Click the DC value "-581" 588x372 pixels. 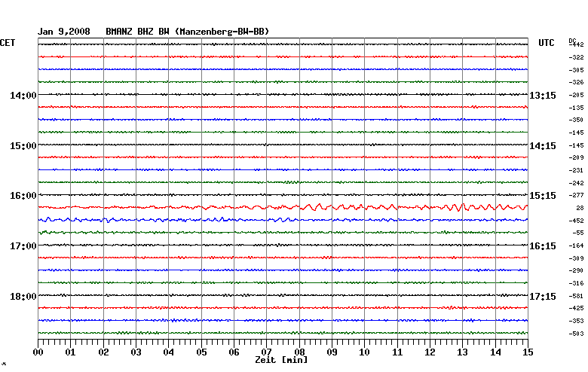(x=577, y=297)
